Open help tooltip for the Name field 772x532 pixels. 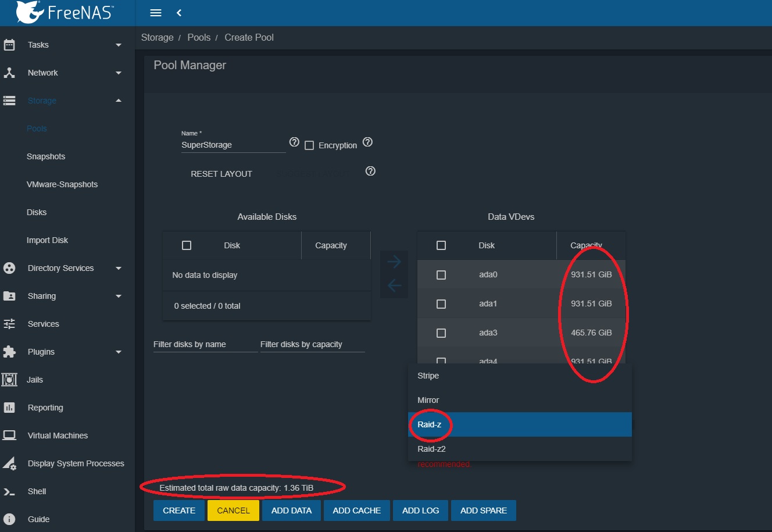coord(294,142)
